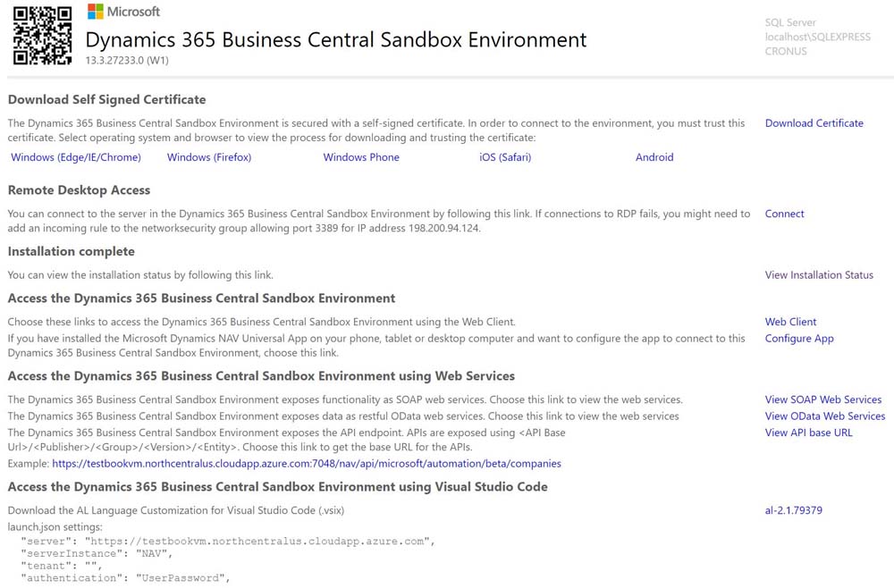Download the al-2.1.79379 extension file
The height and width of the screenshot is (588, 894).
(x=793, y=510)
